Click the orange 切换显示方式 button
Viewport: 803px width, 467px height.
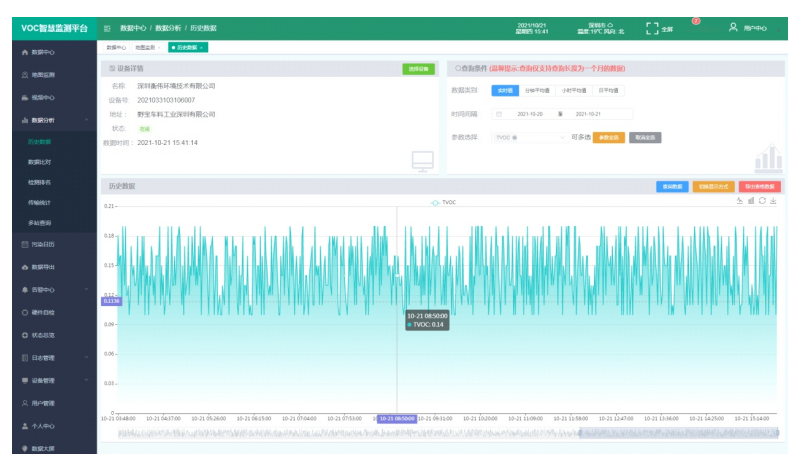713,186
